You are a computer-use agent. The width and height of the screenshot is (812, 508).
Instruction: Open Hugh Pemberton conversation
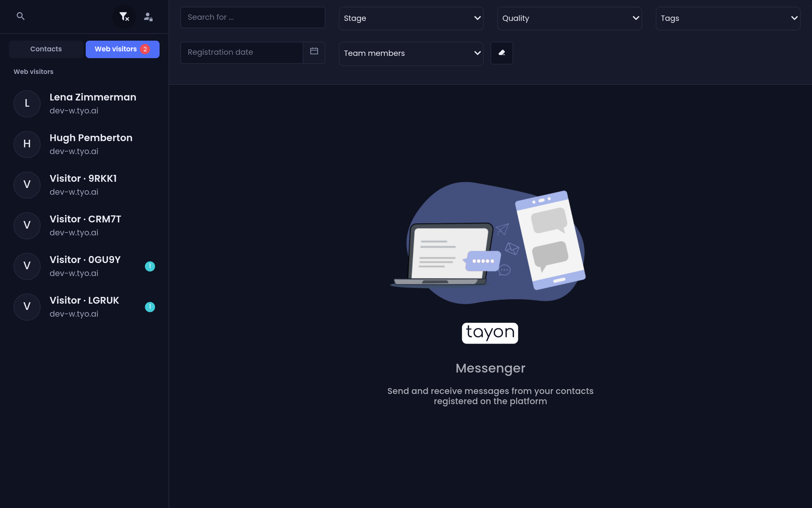coord(84,144)
